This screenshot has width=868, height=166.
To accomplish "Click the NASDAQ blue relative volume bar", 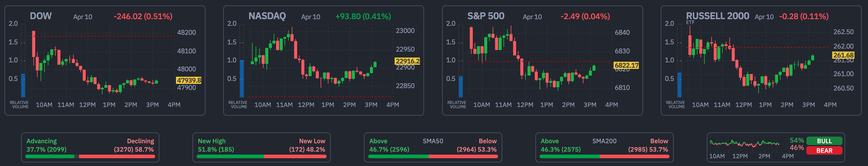I will click(x=242, y=78).
